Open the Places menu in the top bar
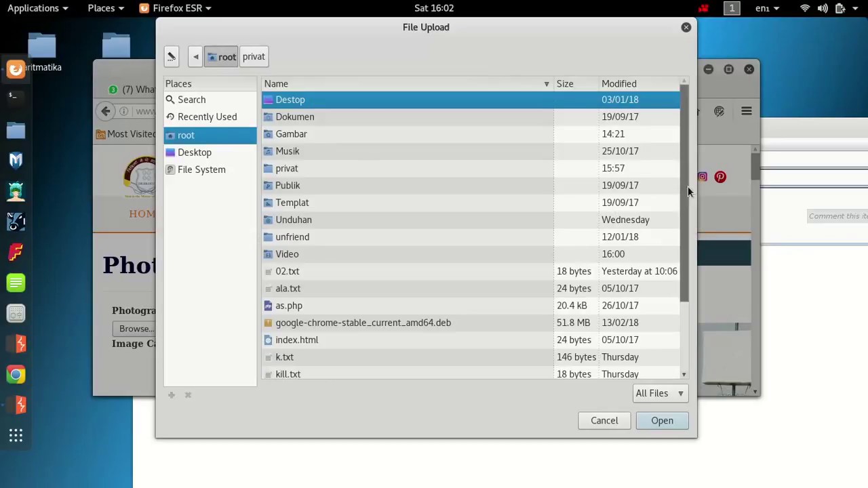This screenshot has width=868, height=488. [x=101, y=8]
